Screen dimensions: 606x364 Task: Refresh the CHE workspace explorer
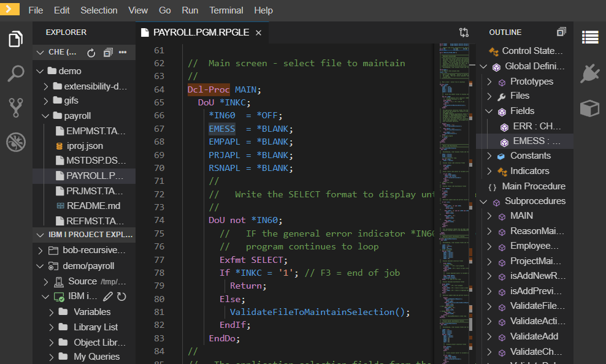(91, 53)
